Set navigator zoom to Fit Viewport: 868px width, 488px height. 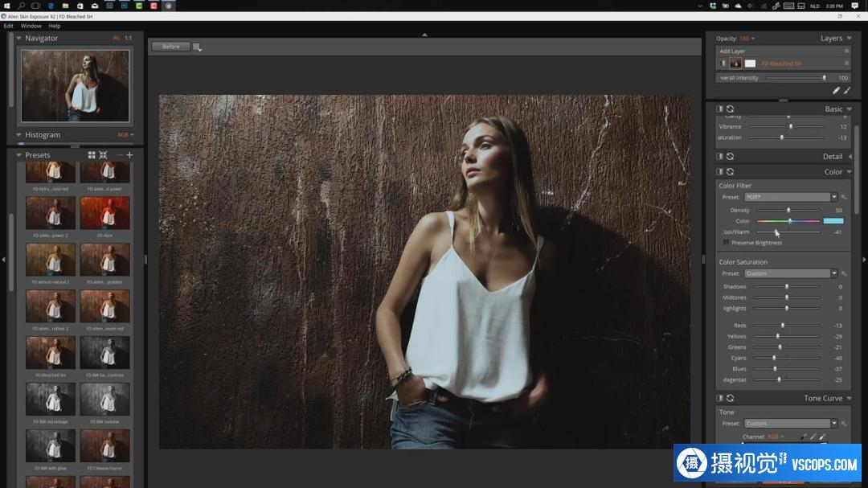[x=117, y=39]
